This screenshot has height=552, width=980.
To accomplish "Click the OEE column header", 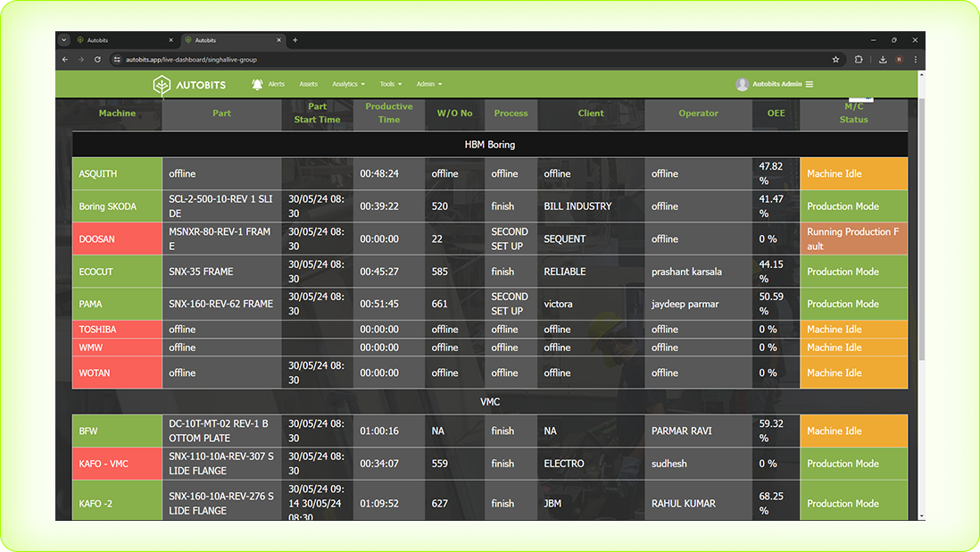I will (x=776, y=113).
